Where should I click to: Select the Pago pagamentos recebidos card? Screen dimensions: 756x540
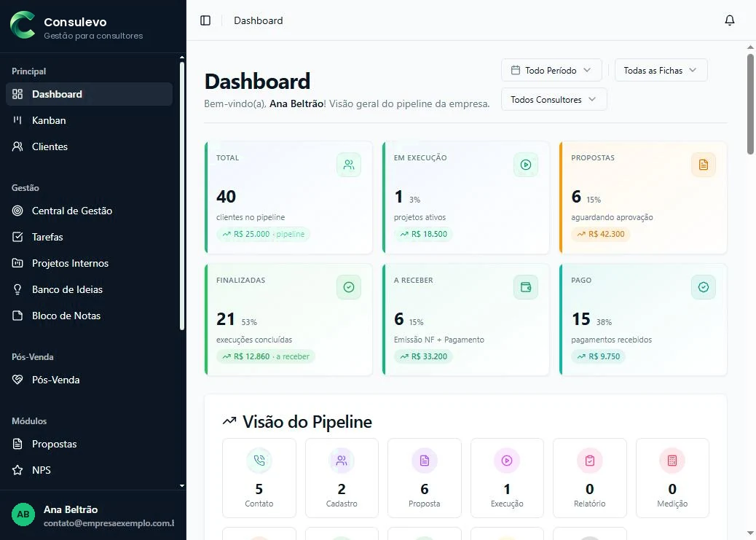click(643, 319)
